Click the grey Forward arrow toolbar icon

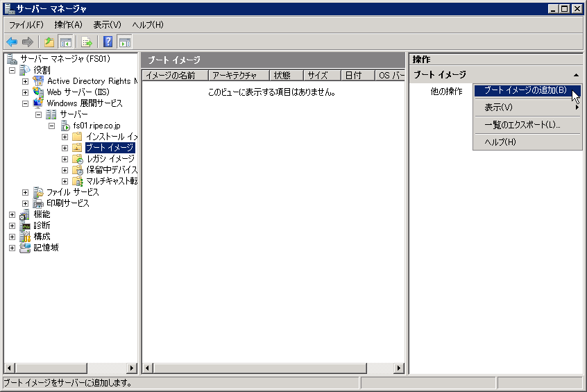click(28, 42)
